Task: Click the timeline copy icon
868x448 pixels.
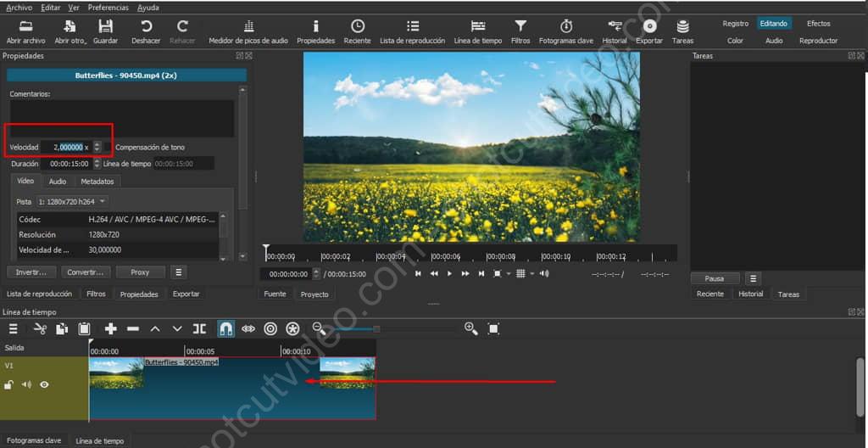Action: pos(62,329)
